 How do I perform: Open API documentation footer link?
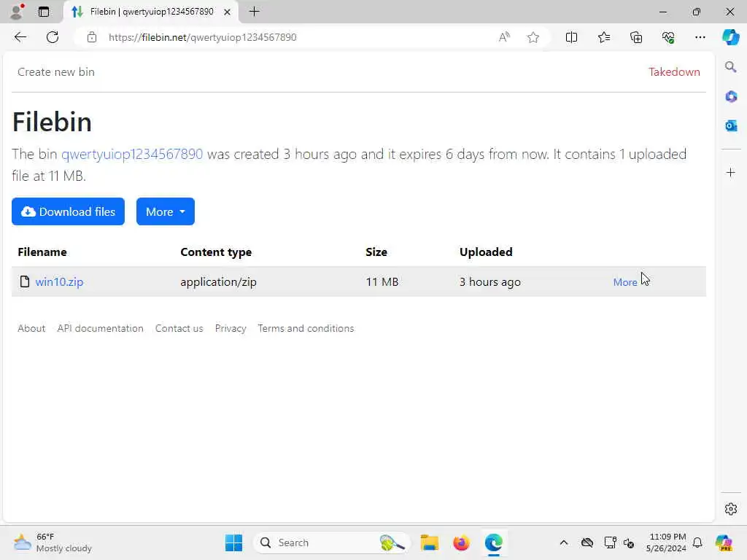pos(100,328)
